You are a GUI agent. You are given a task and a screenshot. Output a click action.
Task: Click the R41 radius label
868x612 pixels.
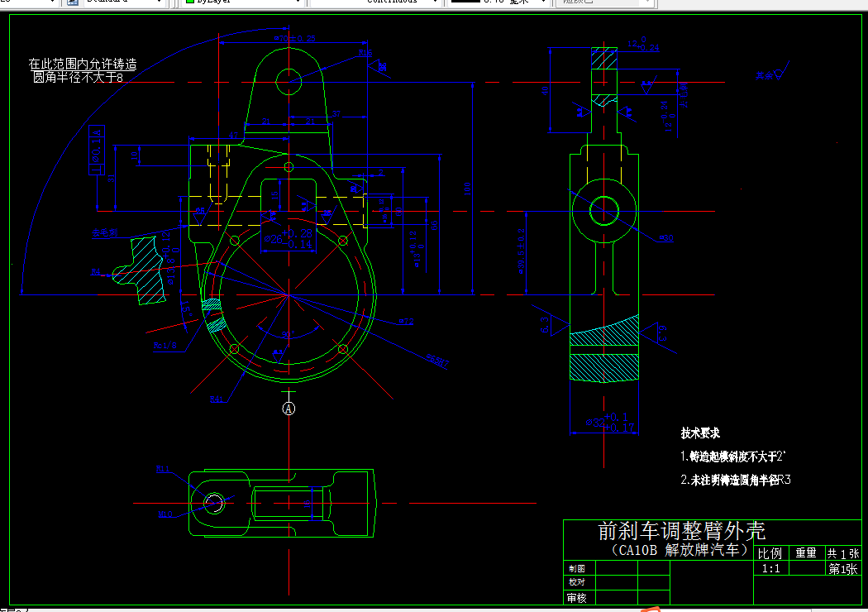click(x=216, y=399)
